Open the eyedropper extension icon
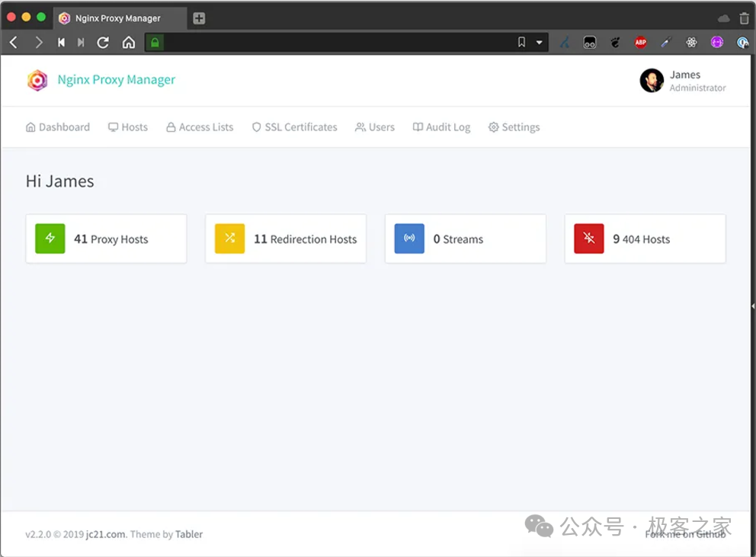Image resolution: width=756 pixels, height=557 pixels. point(666,43)
